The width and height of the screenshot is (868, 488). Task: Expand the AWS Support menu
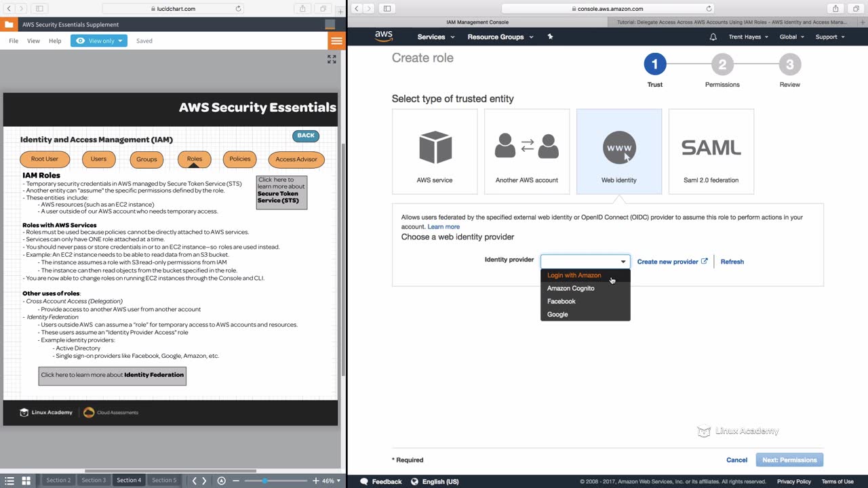click(x=830, y=37)
